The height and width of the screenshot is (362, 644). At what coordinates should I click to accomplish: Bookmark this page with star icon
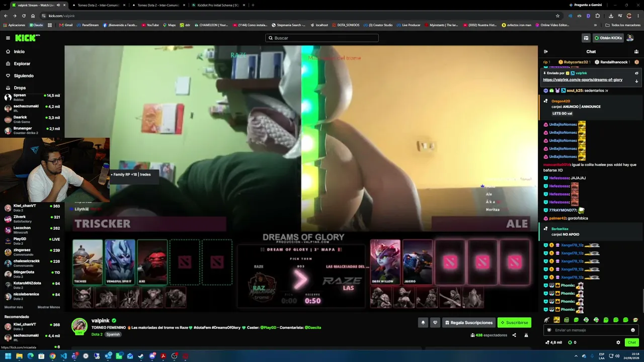(x=557, y=16)
